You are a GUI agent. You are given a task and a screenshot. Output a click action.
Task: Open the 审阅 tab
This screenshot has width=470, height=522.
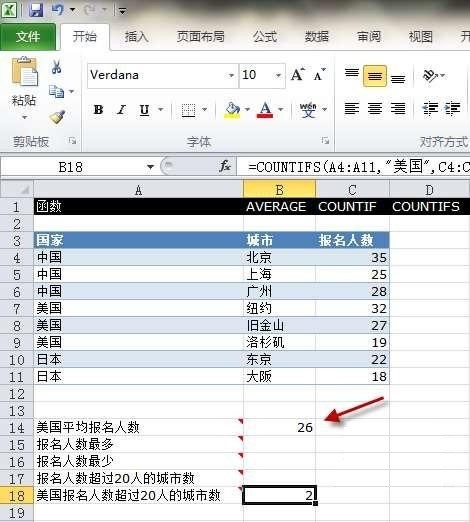(369, 37)
